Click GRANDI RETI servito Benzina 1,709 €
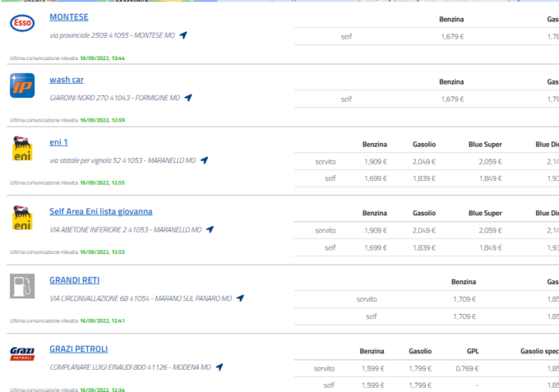Screen dimensions: 559x392 464,299
